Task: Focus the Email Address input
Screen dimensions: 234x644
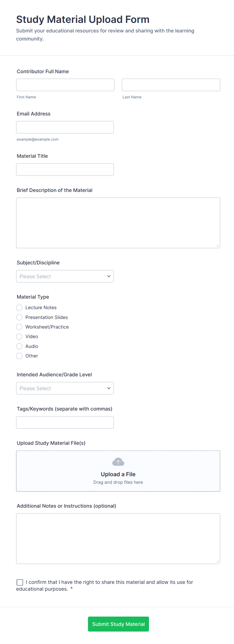Action: point(65,127)
